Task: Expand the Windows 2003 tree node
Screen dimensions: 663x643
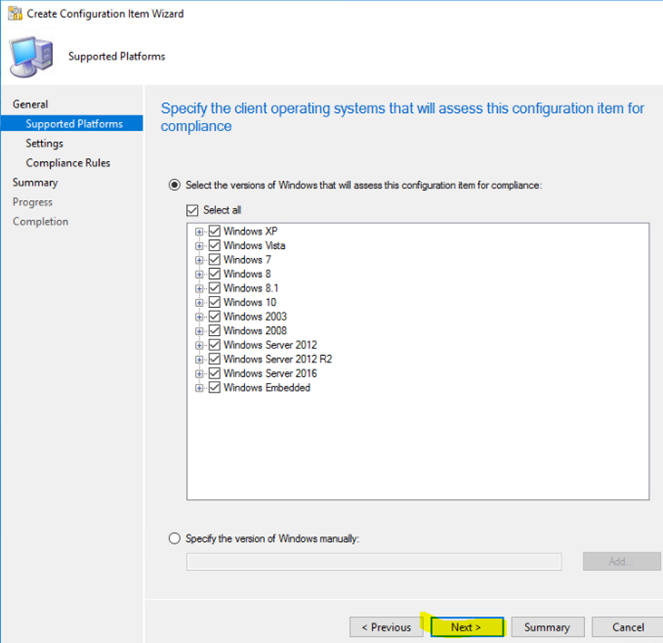Action: coord(199,317)
